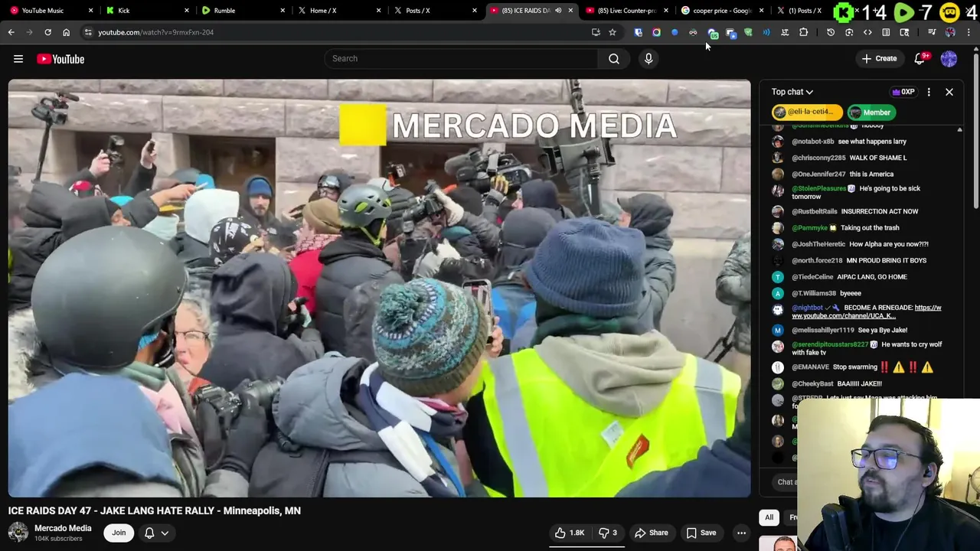Open the browser extensions puzzle icon

click(x=803, y=32)
